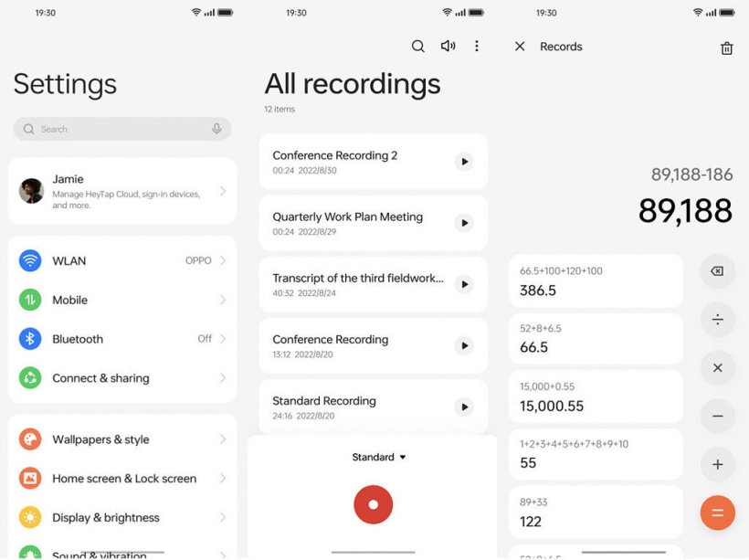
Task: Play the Conference Recording 2 file
Action: point(464,162)
